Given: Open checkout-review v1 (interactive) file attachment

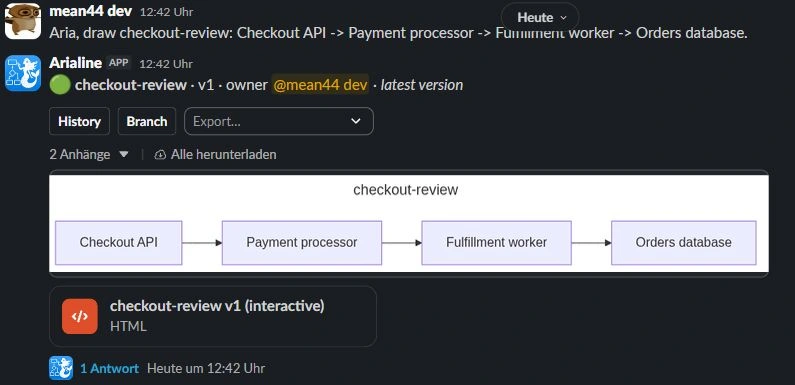Looking at the screenshot, I should tap(213, 317).
